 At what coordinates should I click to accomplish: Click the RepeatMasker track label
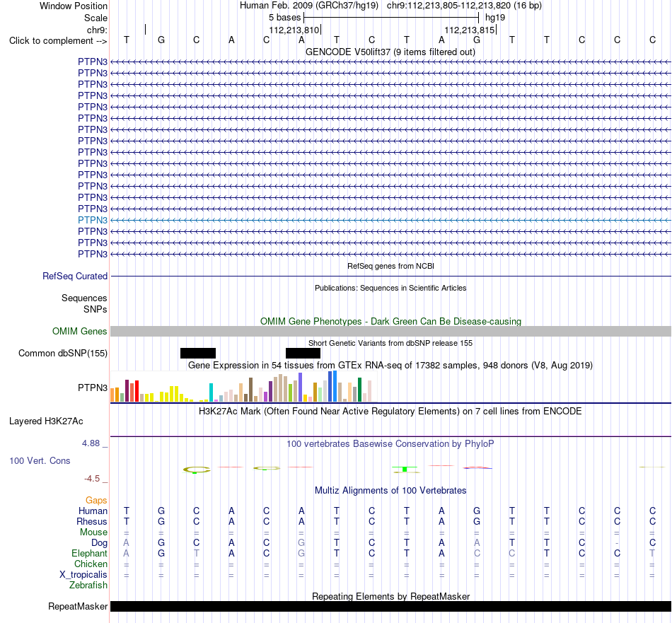click(78, 607)
